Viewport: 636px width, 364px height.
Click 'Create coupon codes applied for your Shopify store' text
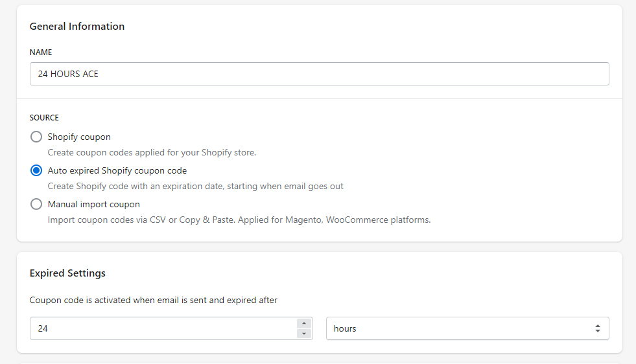tap(152, 152)
